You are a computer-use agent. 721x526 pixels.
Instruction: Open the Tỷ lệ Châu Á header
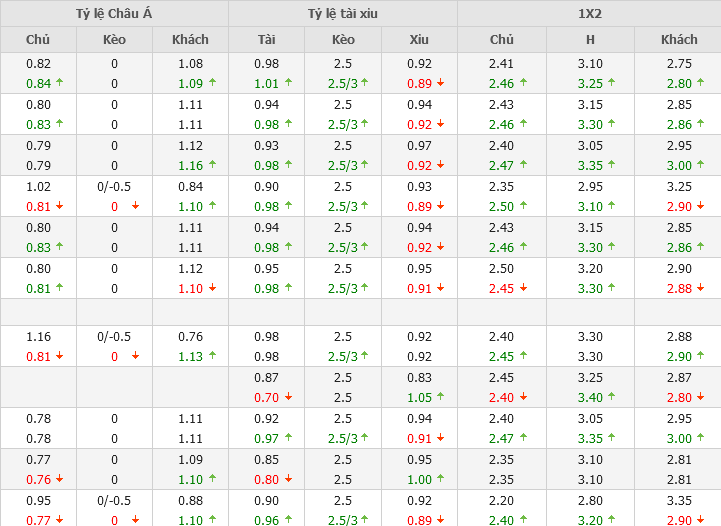coord(114,14)
